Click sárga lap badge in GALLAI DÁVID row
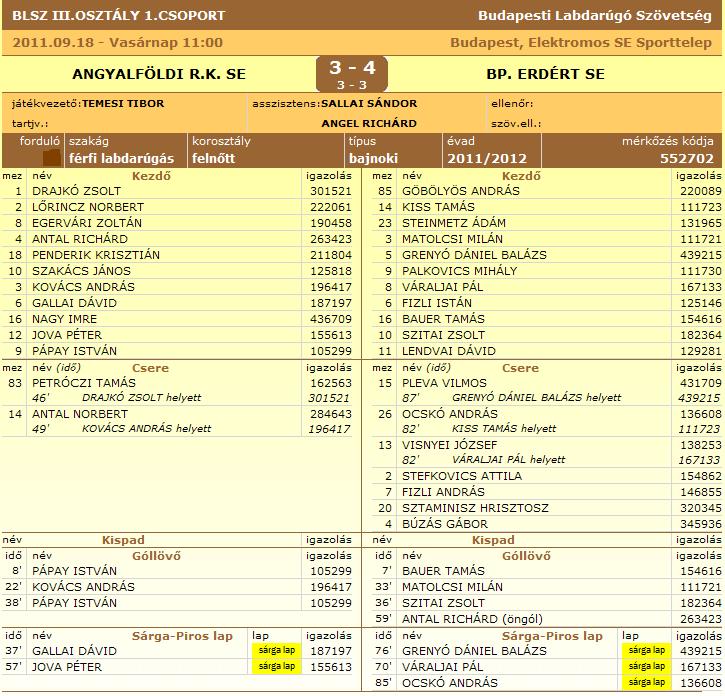Image resolution: width=725 pixels, height=696 pixels. coord(276,651)
